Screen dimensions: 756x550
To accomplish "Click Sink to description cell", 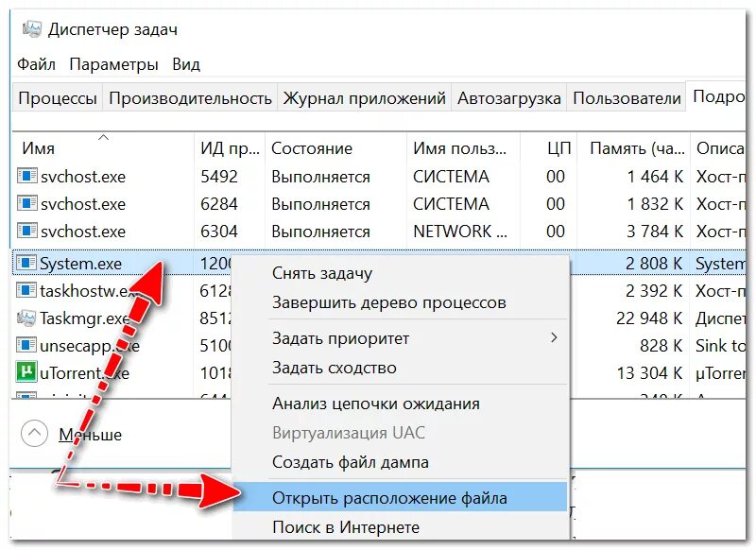I will 720,346.
